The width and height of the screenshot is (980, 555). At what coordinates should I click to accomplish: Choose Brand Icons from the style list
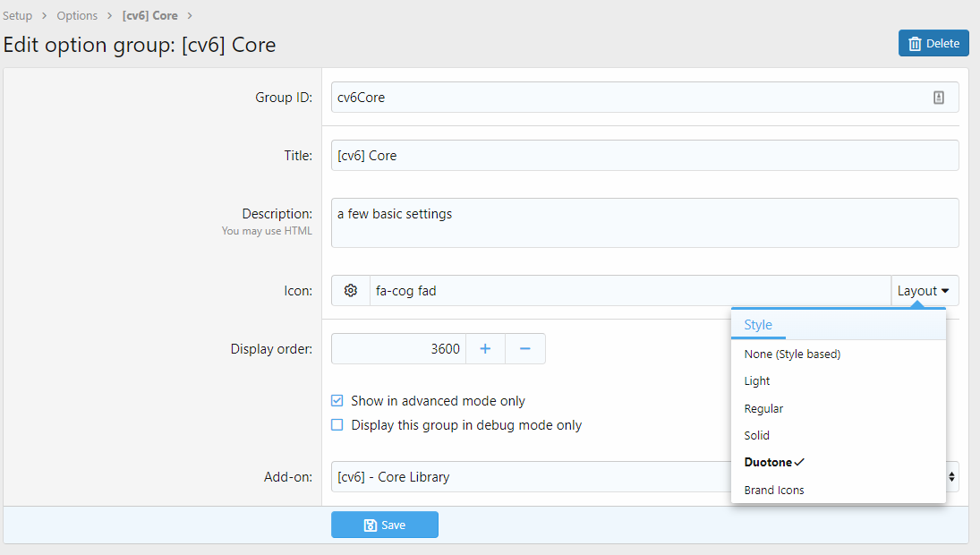[x=774, y=491]
